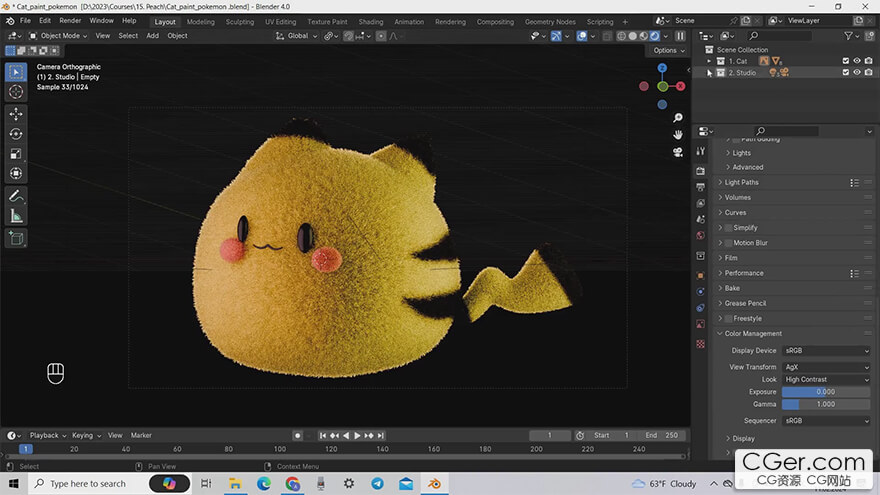This screenshot has height=495, width=880.
Task: Select the Add Cube tool
Action: tap(16, 239)
